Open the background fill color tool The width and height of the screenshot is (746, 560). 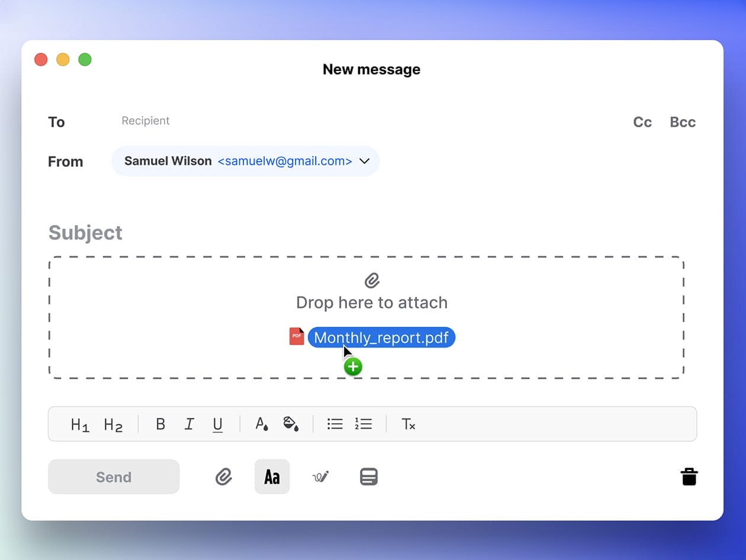[x=291, y=424]
